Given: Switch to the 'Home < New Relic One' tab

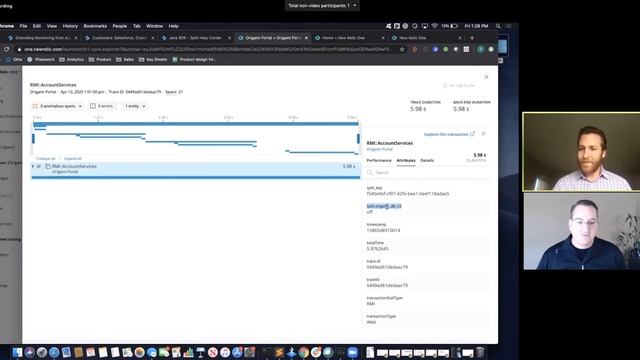Looking at the screenshot, I should pyautogui.click(x=348, y=38).
